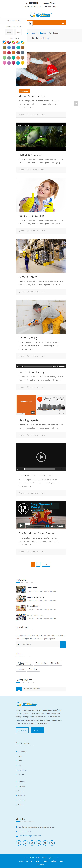Toggle fullscreen on the mold video player

(64, 469)
